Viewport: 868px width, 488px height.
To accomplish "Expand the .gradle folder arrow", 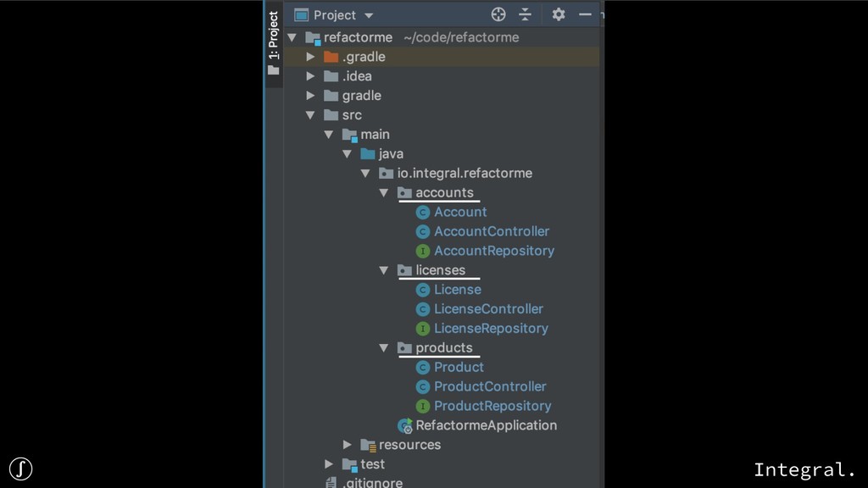I will (310, 57).
